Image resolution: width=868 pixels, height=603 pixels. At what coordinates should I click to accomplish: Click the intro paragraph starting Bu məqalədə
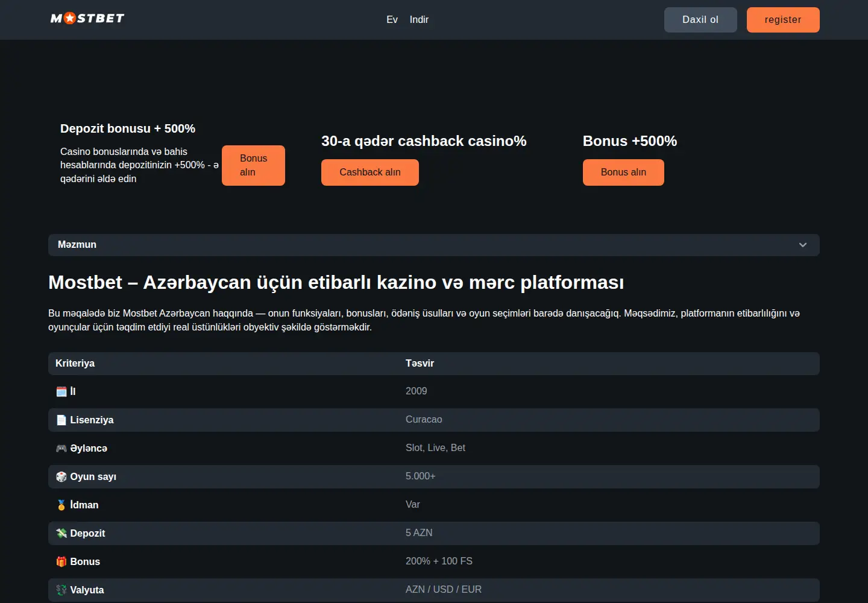424,320
